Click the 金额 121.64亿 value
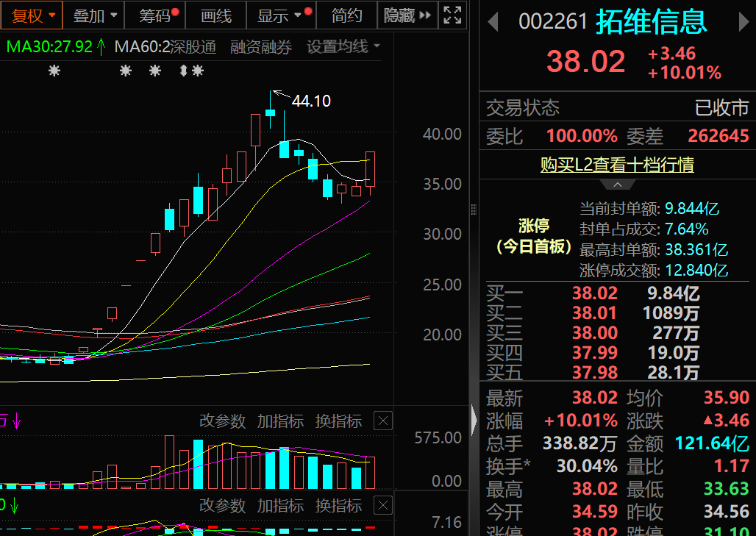 click(x=712, y=443)
